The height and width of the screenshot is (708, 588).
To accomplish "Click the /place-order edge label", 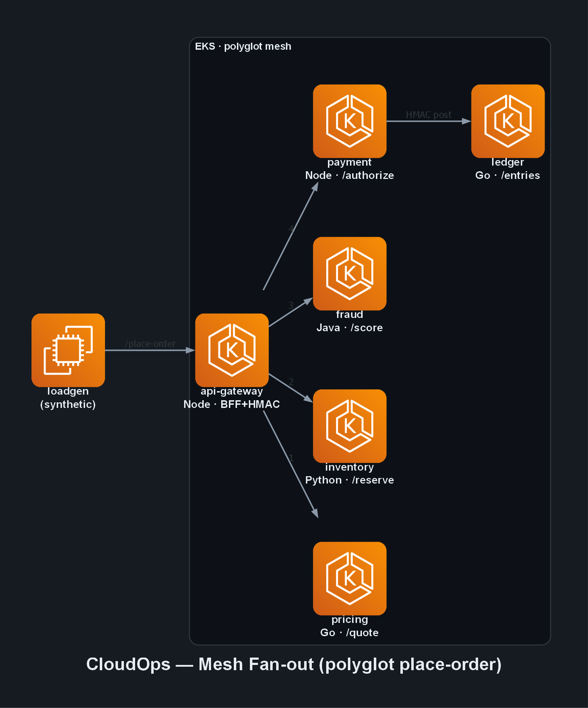I will [150, 344].
